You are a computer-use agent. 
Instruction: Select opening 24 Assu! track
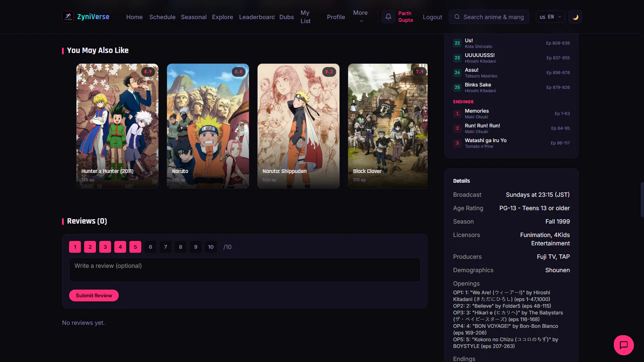pyautogui.click(x=511, y=73)
